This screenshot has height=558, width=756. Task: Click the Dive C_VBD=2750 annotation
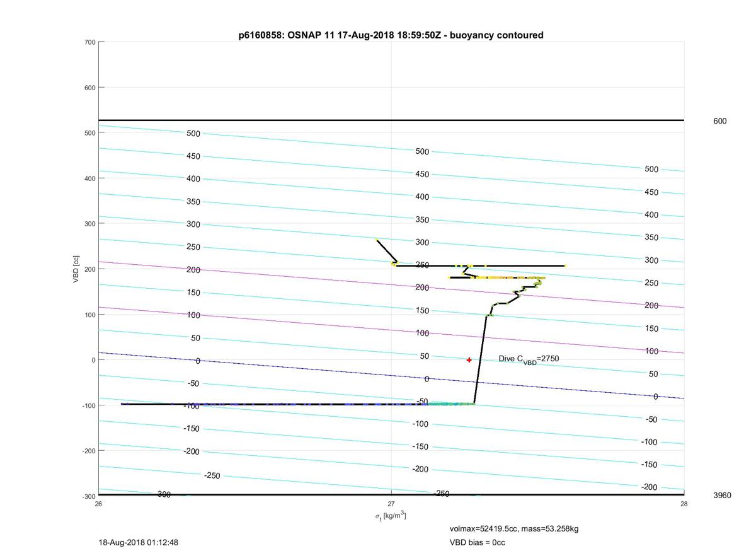coord(529,359)
